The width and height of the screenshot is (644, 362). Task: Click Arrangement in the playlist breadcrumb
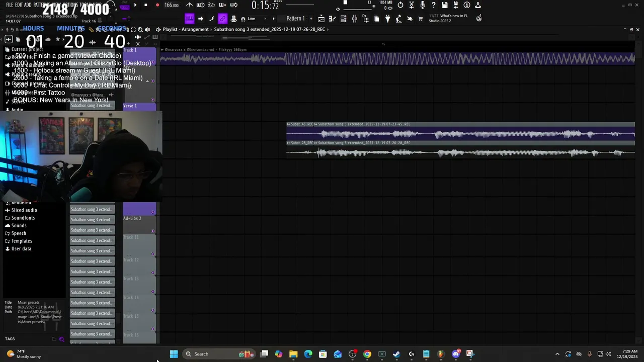[196, 29]
